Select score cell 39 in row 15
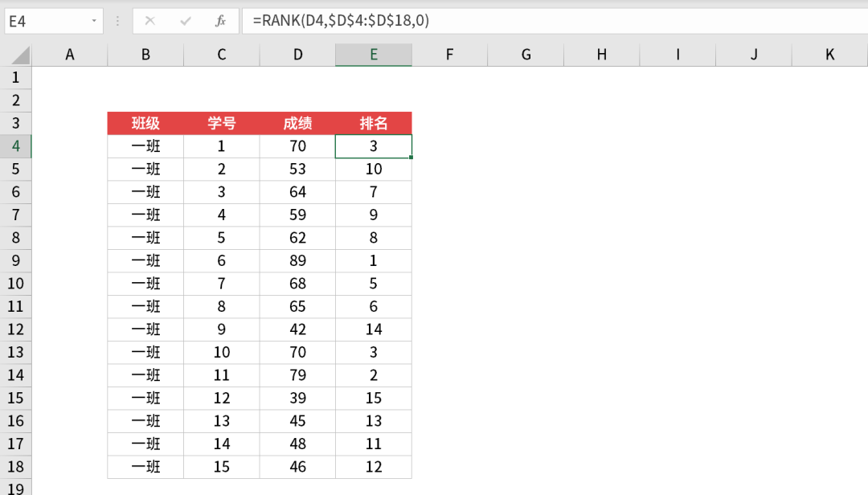The width and height of the screenshot is (868, 495). pos(297,398)
